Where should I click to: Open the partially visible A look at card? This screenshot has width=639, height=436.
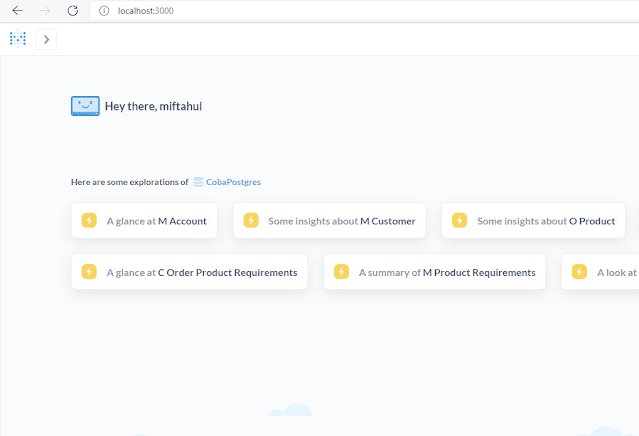pos(600,272)
